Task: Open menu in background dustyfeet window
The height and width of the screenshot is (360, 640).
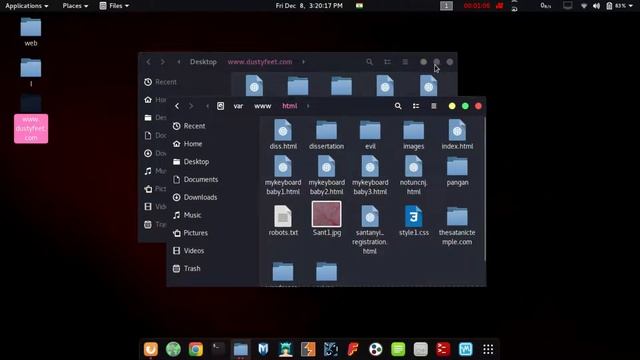Action: pos(405,62)
